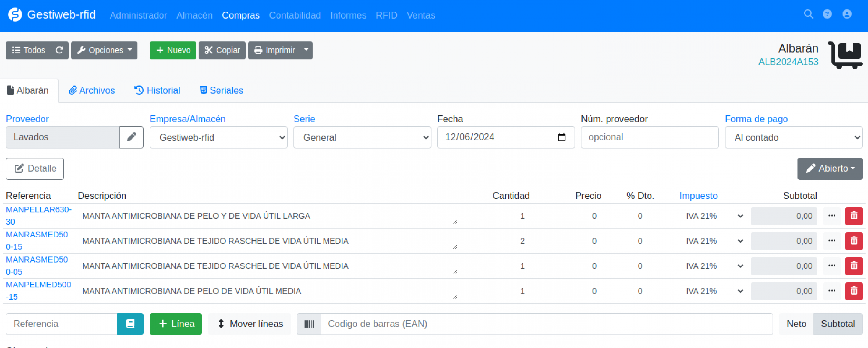Focus the Núm. proveedor optional field
The height and width of the screenshot is (348, 868).
(x=650, y=137)
